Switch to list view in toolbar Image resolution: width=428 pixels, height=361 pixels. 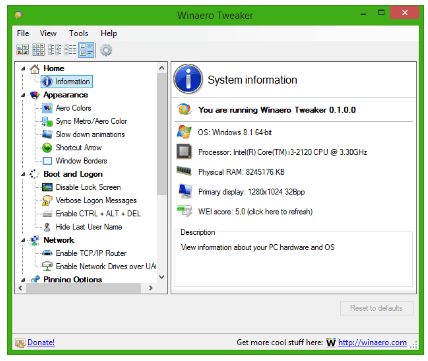pyautogui.click(x=54, y=50)
